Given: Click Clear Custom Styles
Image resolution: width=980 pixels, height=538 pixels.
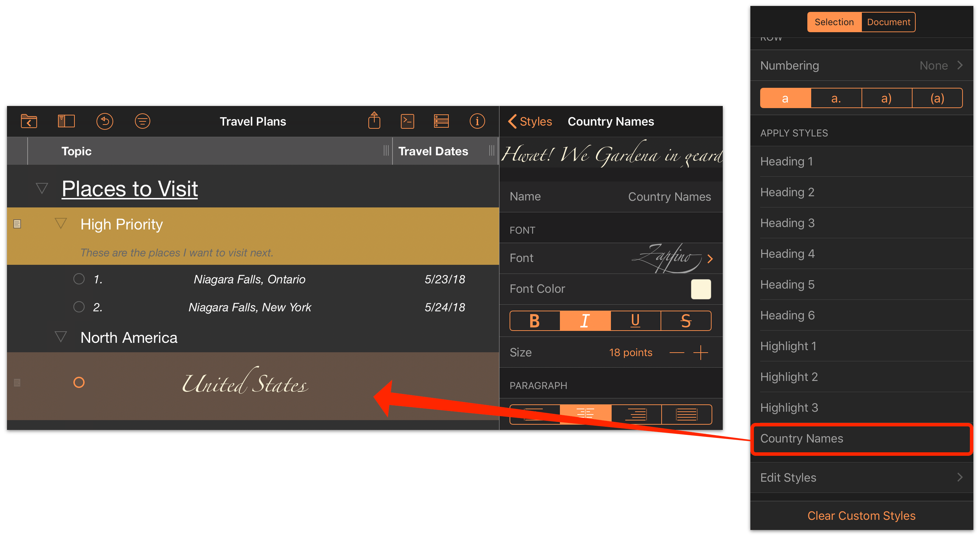Looking at the screenshot, I should (x=861, y=516).
